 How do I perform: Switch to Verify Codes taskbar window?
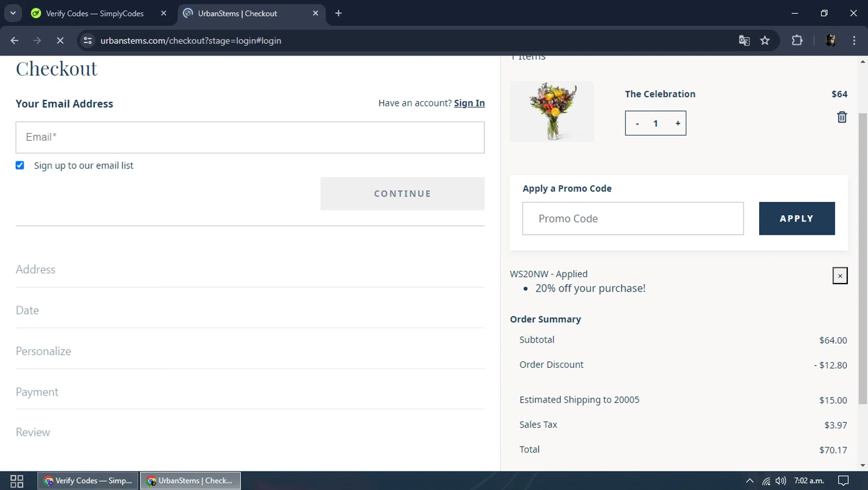point(88,481)
